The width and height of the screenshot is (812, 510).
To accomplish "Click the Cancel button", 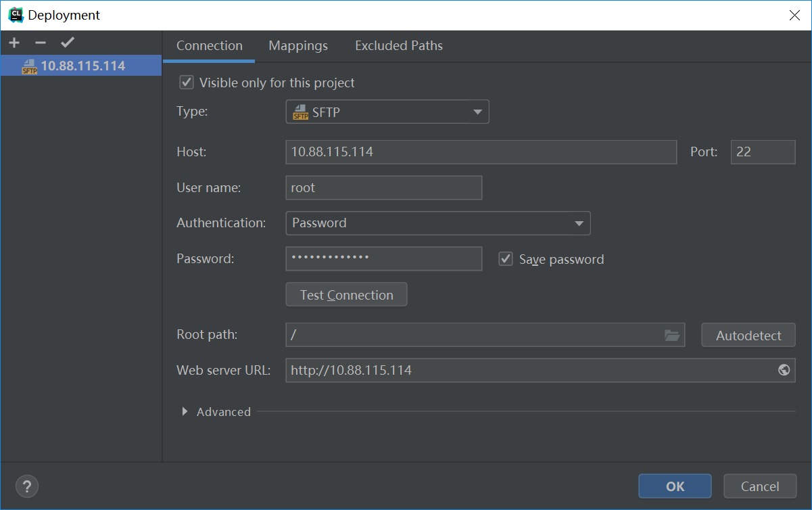I will point(760,486).
